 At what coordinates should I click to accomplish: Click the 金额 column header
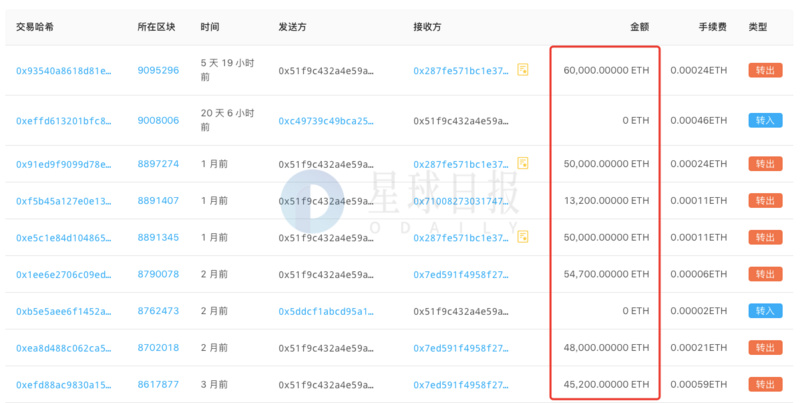tap(640, 27)
